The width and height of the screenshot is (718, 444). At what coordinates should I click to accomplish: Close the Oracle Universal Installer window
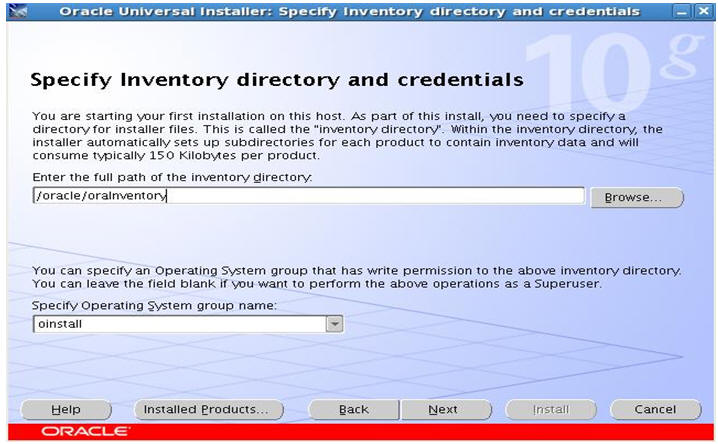click(704, 11)
